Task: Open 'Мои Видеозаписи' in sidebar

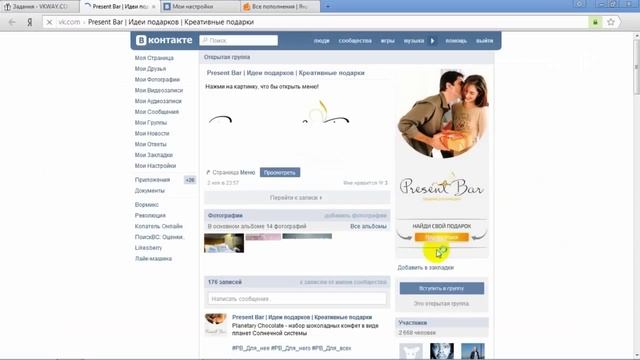Action: (x=159, y=90)
